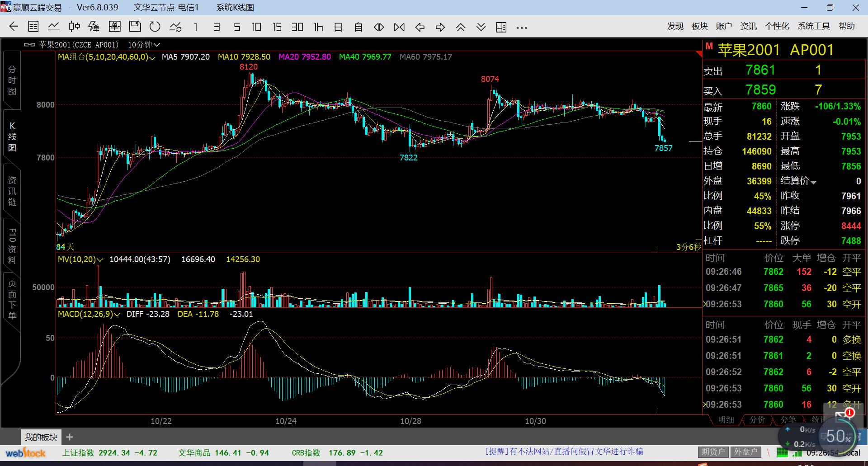
Task: Switch to the 分价 tab
Action: tap(757, 420)
